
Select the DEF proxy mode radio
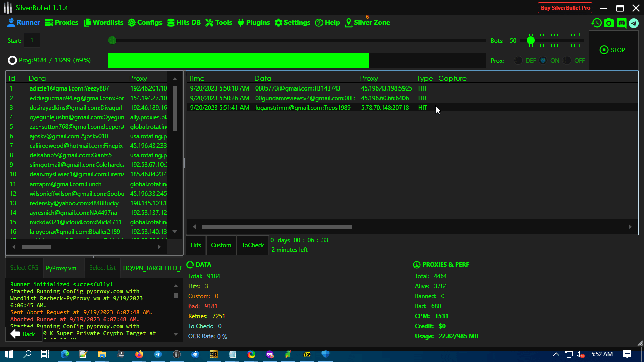518,60
